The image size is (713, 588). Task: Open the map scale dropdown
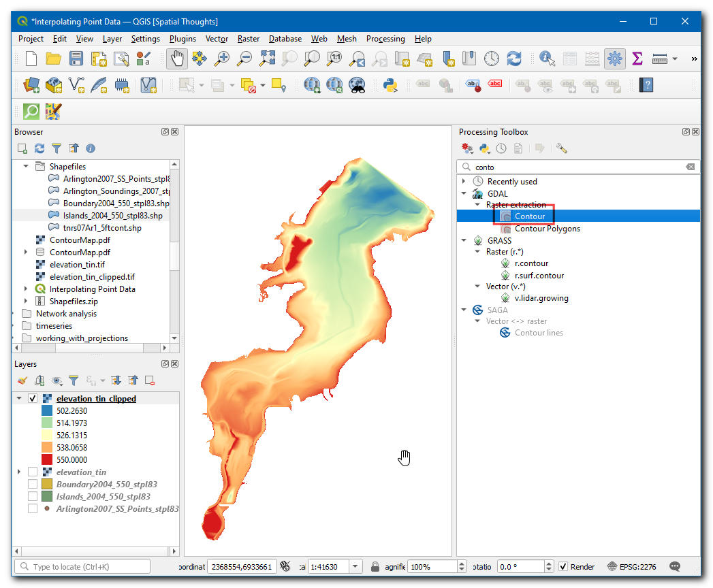click(x=355, y=567)
